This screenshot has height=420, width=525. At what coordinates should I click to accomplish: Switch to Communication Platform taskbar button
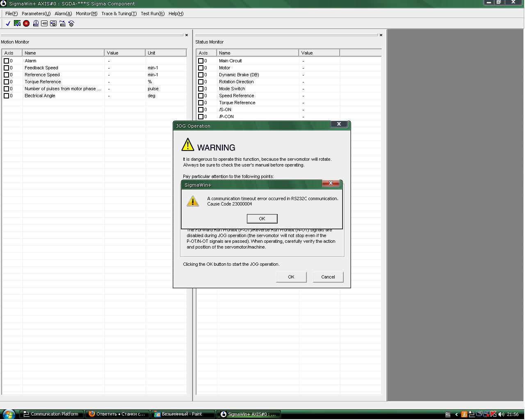click(52, 414)
